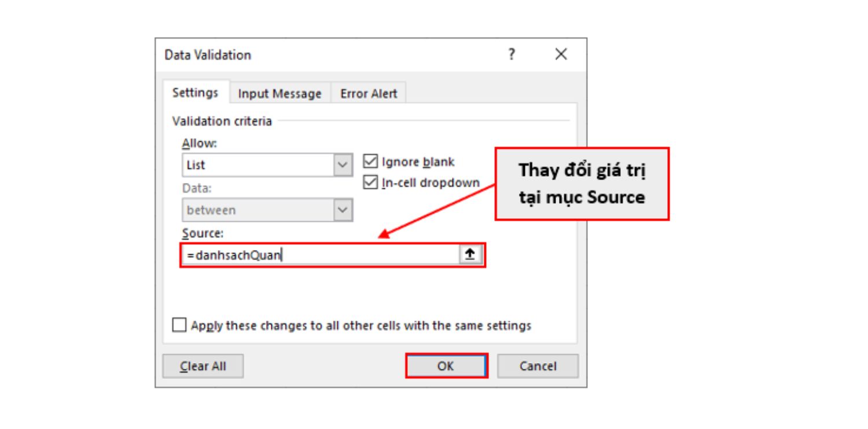Confirm validation by clicking OK
Screen dimensions: 868x429
[x=446, y=365]
